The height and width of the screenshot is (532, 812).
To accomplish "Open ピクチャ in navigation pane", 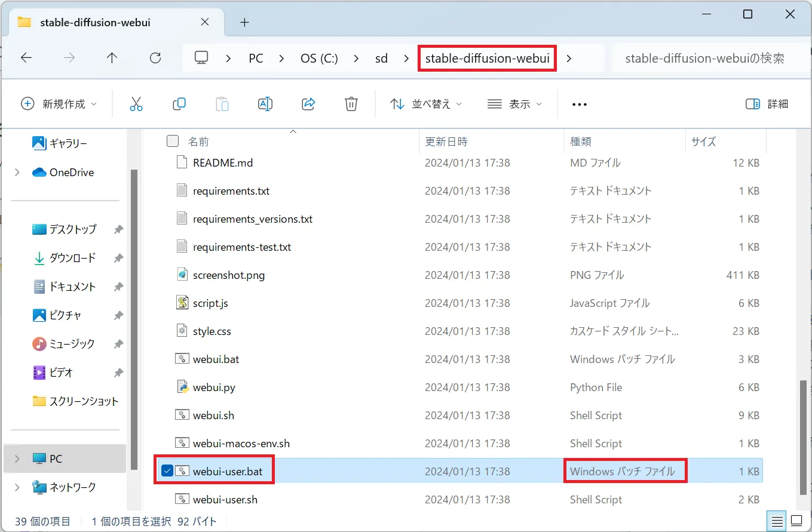I will (57, 315).
